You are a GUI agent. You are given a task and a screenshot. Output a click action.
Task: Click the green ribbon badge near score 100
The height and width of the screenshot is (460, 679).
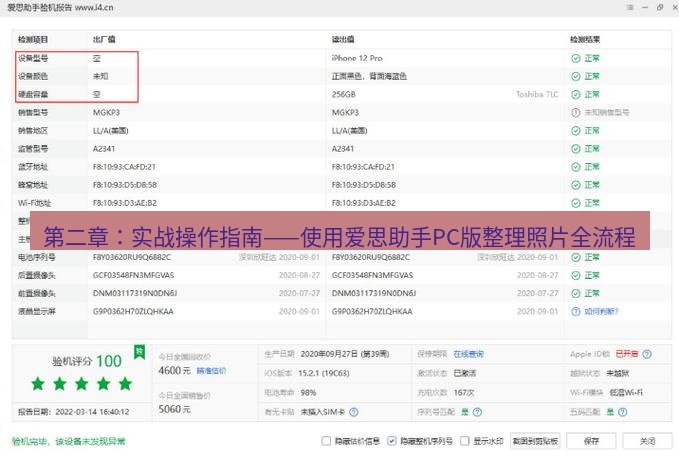click(139, 352)
